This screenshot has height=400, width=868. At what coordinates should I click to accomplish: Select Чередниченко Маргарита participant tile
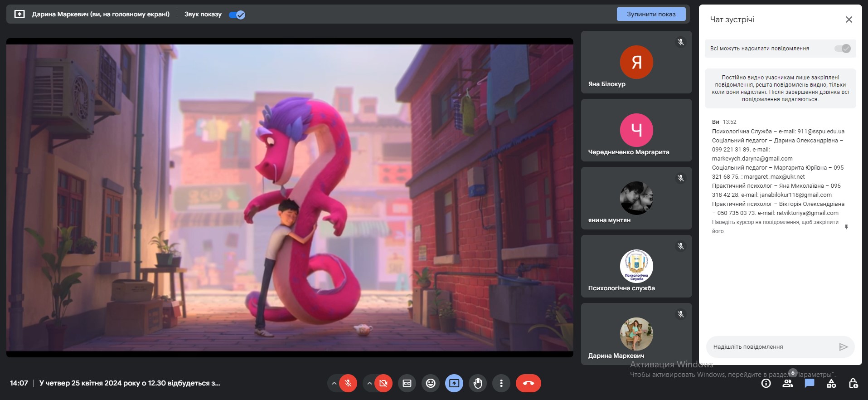(x=636, y=130)
